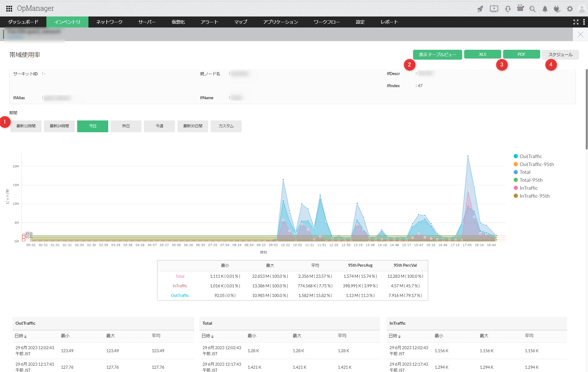
Task: Click the search magnifier icon
Action: click(x=533, y=9)
